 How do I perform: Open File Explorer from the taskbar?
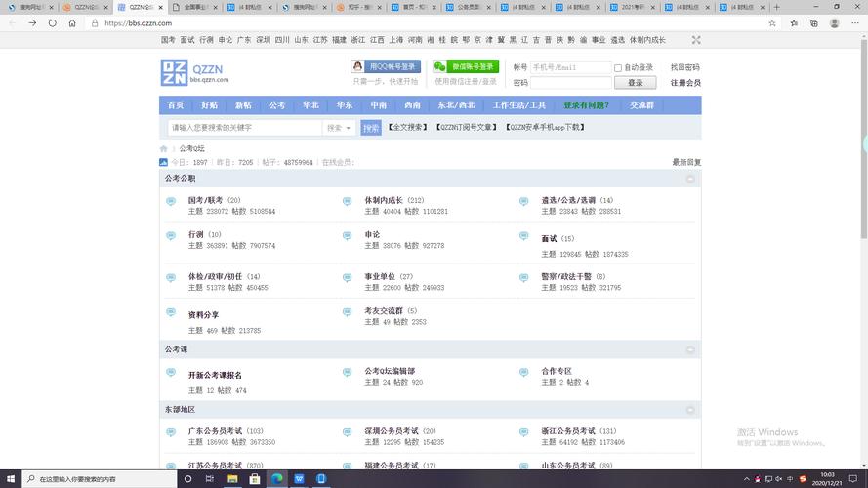pyautogui.click(x=232, y=479)
